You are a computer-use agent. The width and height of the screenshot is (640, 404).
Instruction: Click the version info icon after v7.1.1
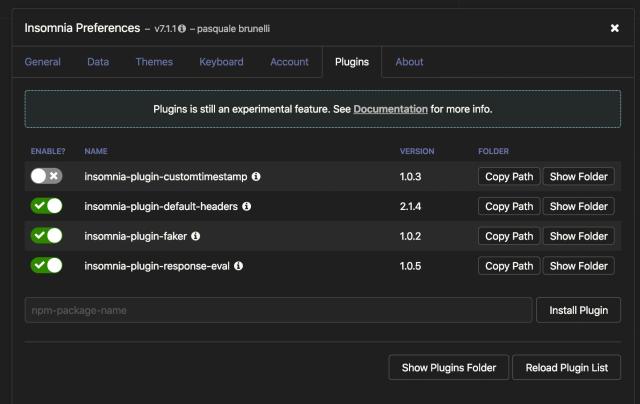tap(182, 29)
